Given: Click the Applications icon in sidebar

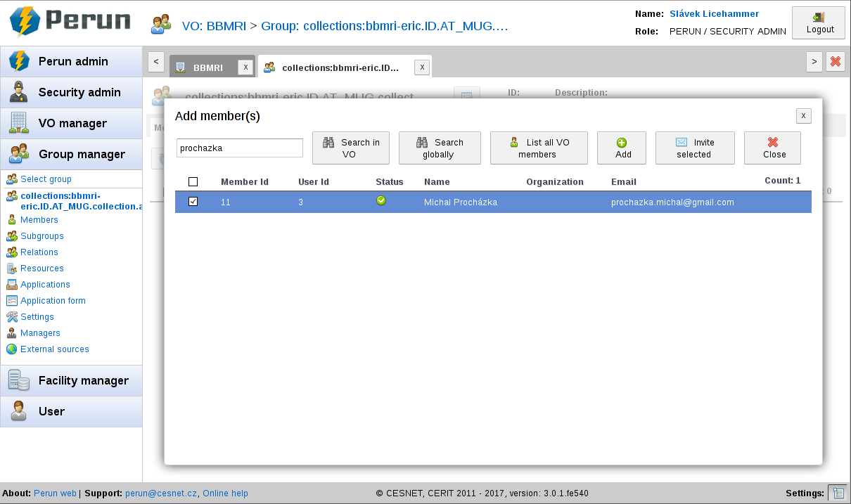Looking at the screenshot, I should click(x=12, y=285).
